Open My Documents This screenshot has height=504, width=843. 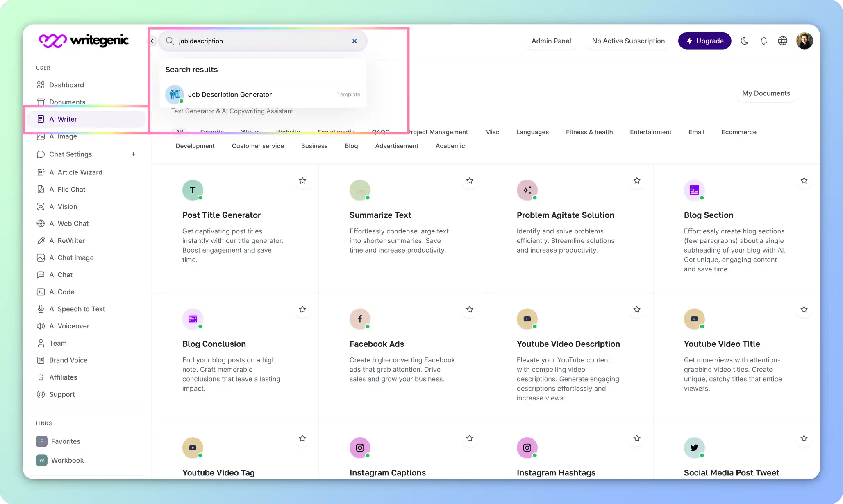pyautogui.click(x=766, y=93)
